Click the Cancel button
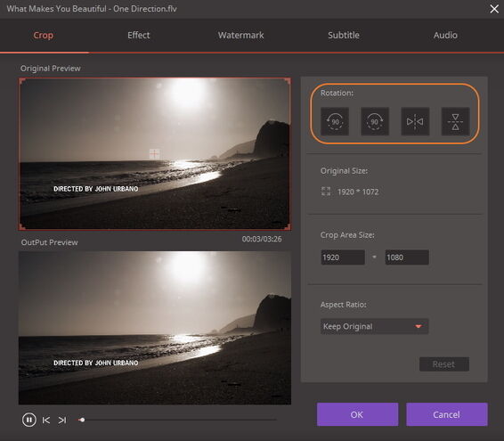Viewport: 504px width, 441px height. pos(447,414)
